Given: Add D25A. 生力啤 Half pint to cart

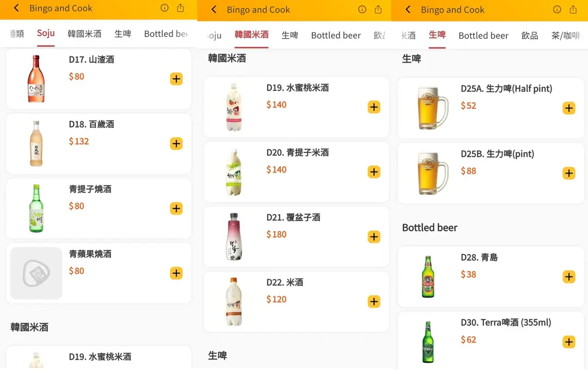Looking at the screenshot, I should (568, 108).
